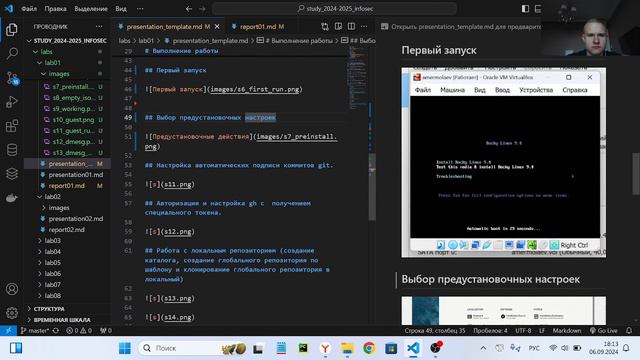Change UTF-8 encoding in status bar
Screen dimensions: 640x360
(x=523, y=331)
